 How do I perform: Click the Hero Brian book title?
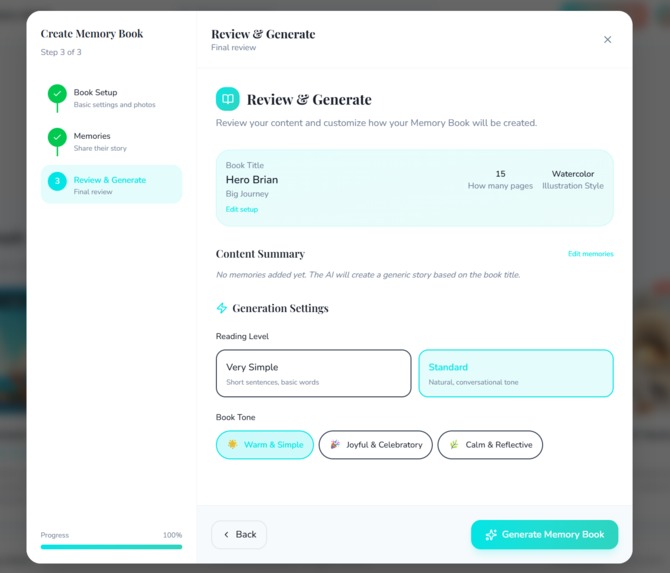[252, 180]
